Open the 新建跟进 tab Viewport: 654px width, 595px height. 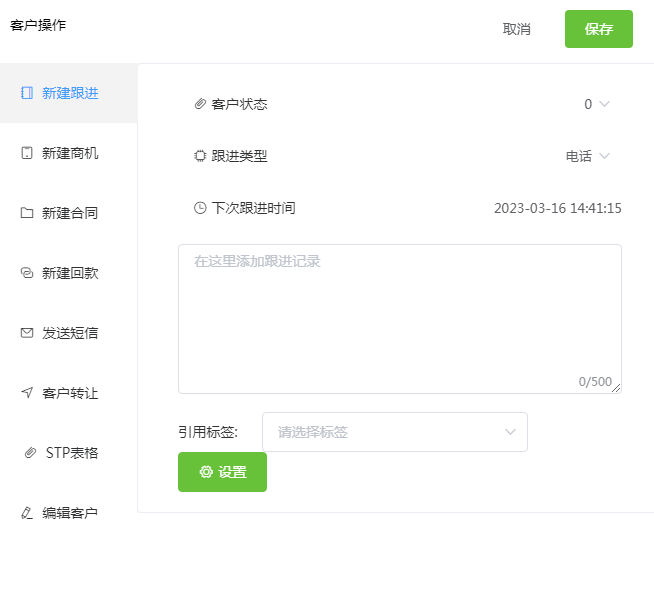(69, 93)
